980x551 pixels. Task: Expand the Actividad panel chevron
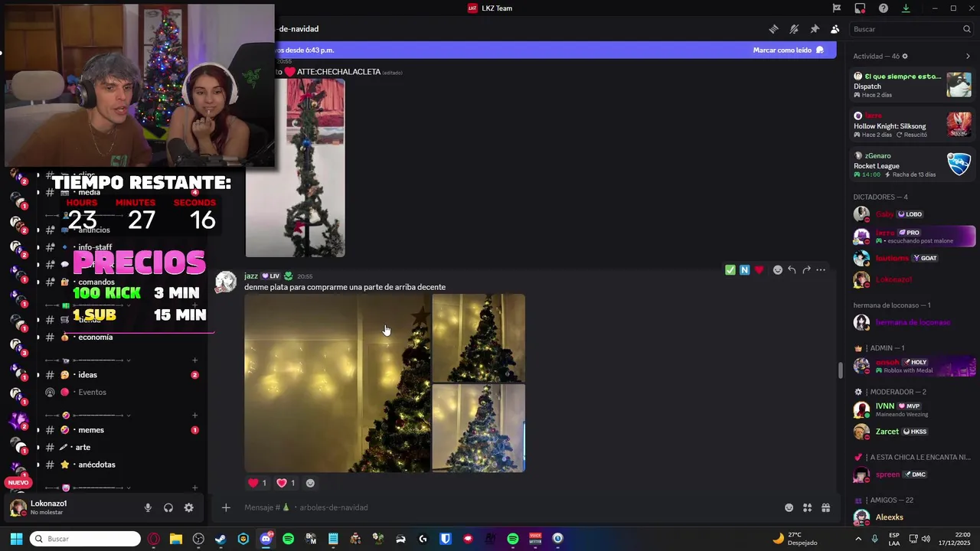tap(968, 57)
